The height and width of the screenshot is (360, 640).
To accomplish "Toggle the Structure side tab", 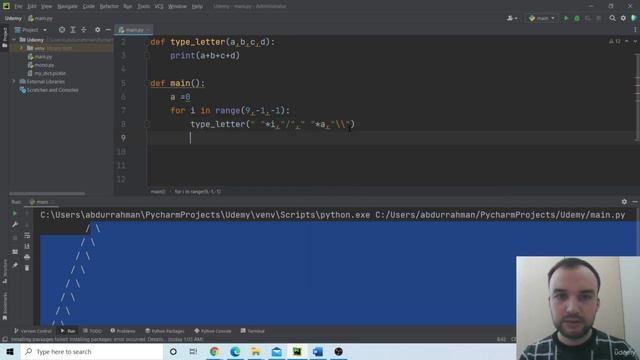I will [4, 271].
